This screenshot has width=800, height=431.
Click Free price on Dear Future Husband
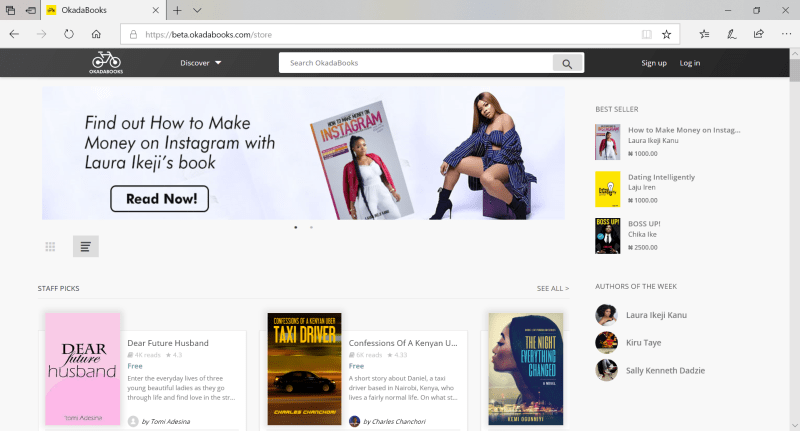point(135,366)
